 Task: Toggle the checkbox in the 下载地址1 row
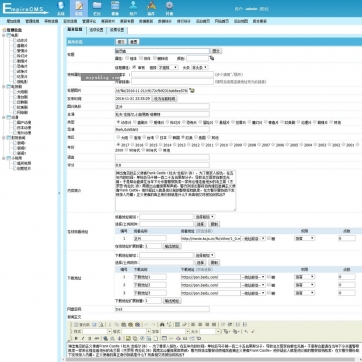pos(269,277)
